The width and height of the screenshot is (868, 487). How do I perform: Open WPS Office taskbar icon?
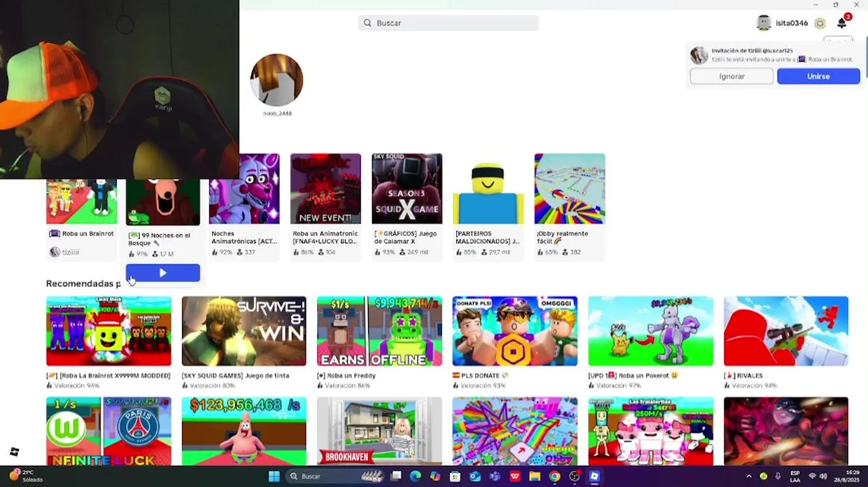(514, 476)
